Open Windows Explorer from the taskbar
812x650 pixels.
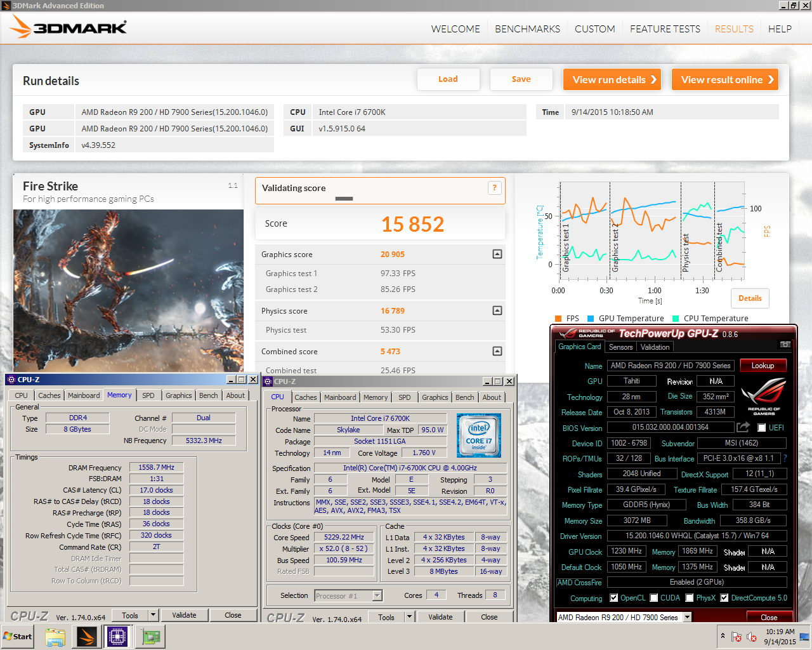[55, 637]
